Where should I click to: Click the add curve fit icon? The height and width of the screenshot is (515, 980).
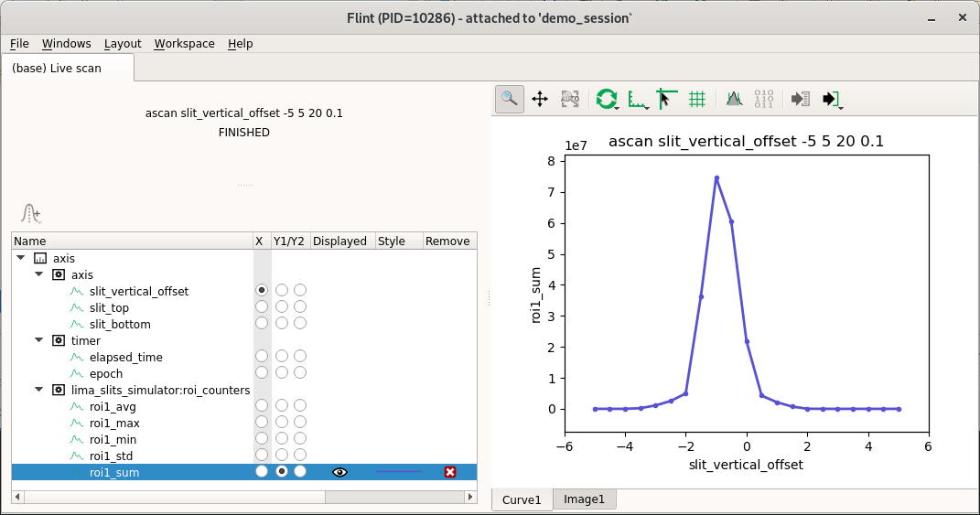pyautogui.click(x=30, y=214)
